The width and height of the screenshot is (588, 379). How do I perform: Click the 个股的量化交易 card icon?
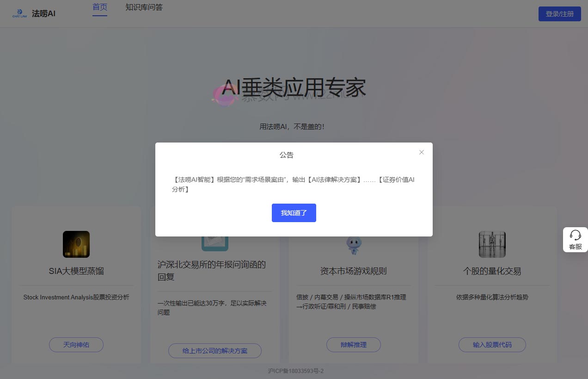click(x=492, y=244)
